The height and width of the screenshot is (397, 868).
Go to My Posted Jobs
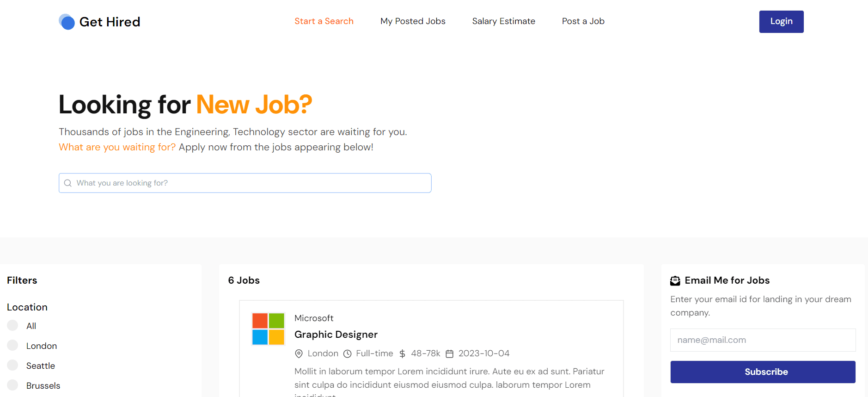413,21
